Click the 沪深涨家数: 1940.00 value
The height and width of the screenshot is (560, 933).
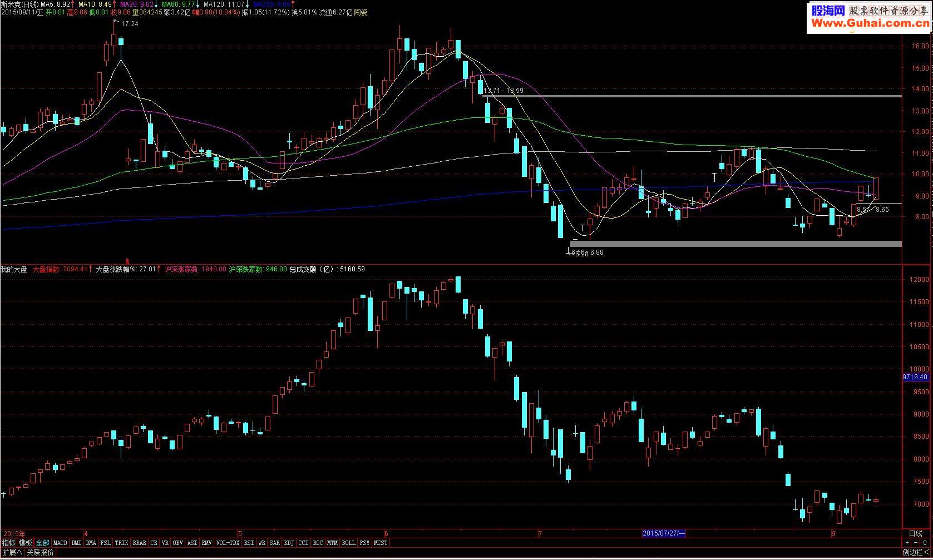tap(195, 269)
